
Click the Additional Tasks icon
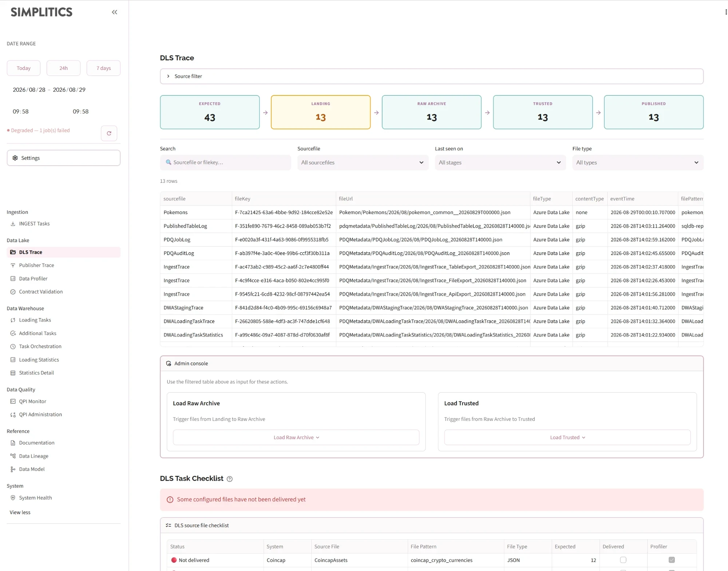[13, 333]
